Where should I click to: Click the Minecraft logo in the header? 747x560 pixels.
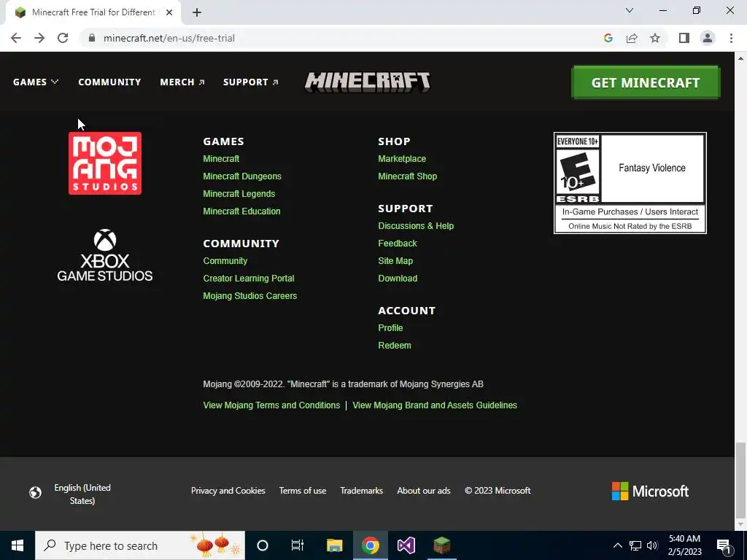click(x=368, y=82)
